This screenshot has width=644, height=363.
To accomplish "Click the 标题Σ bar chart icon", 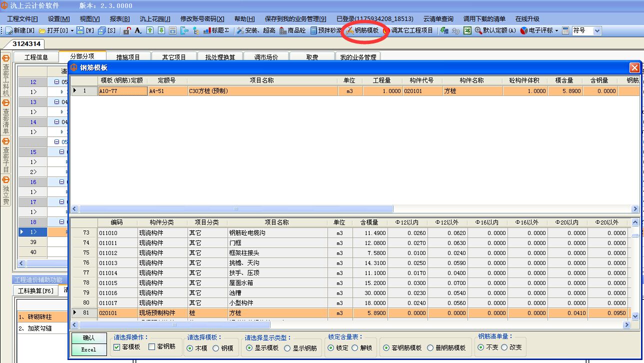I will coord(207,30).
